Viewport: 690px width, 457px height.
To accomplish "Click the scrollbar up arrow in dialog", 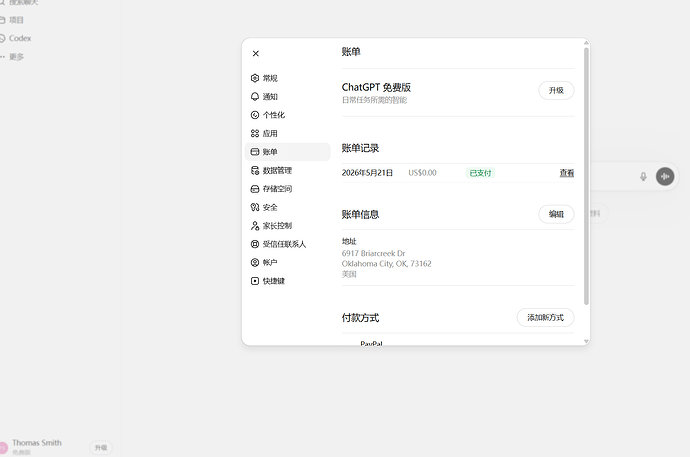I will (586, 43).
